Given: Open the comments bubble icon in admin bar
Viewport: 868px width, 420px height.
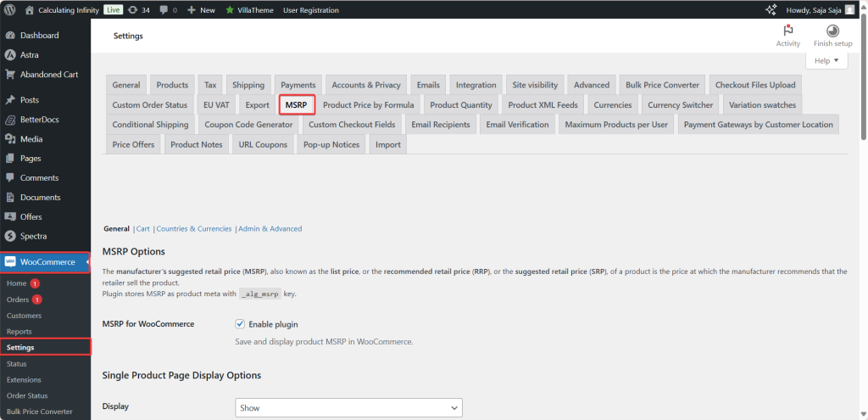Looking at the screenshot, I should [x=164, y=10].
